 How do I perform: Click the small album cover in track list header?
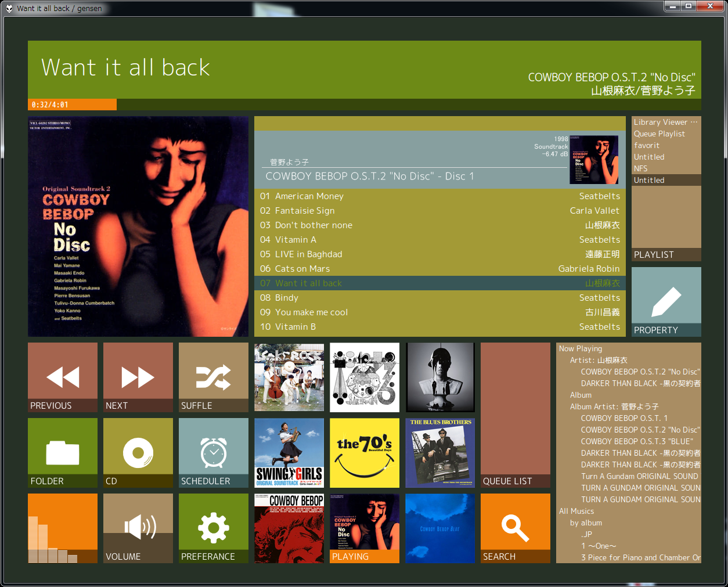(594, 160)
